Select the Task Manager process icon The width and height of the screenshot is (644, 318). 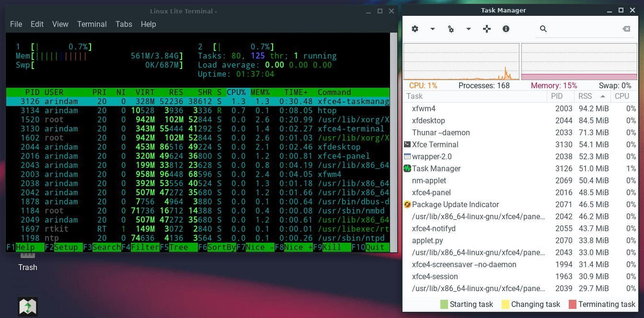pos(407,168)
